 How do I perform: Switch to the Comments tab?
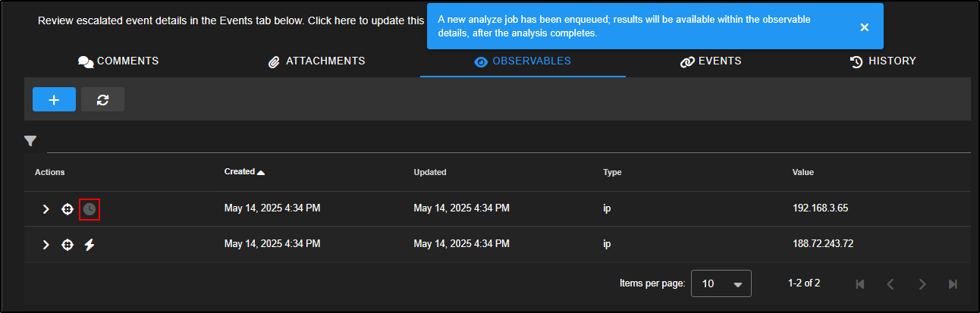(x=118, y=61)
